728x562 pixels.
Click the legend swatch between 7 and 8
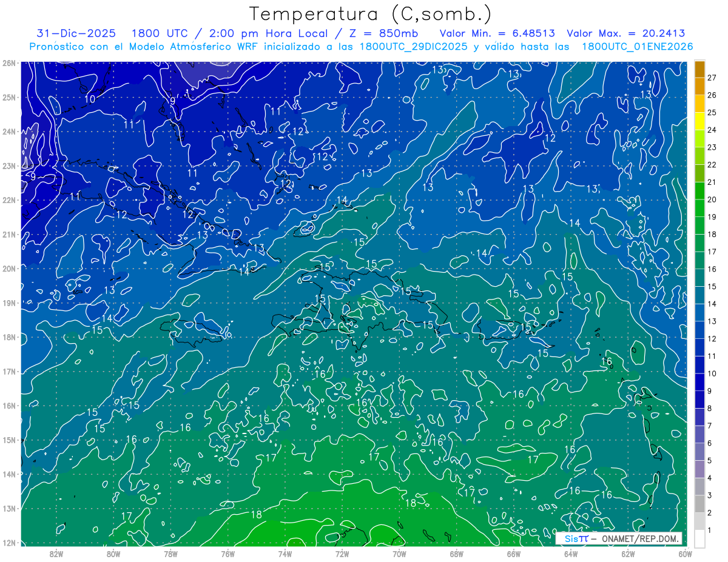tap(699, 416)
